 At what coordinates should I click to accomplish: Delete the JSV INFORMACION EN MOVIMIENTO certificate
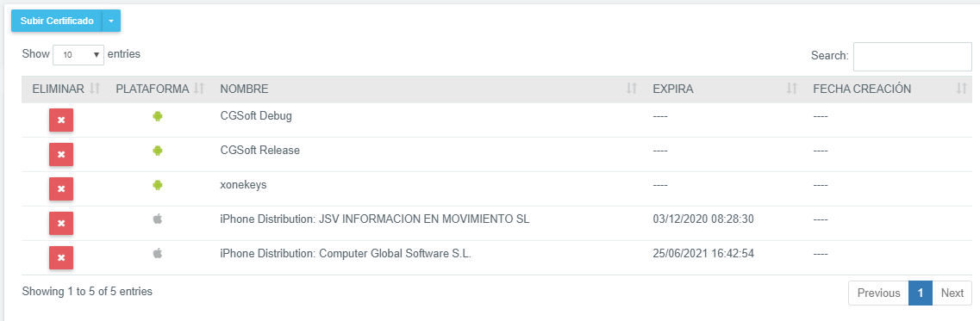(61, 223)
